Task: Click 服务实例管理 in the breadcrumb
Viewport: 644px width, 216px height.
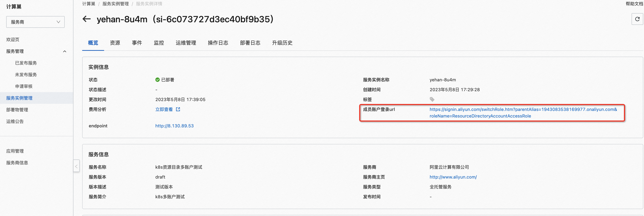Action: pyautogui.click(x=115, y=3)
